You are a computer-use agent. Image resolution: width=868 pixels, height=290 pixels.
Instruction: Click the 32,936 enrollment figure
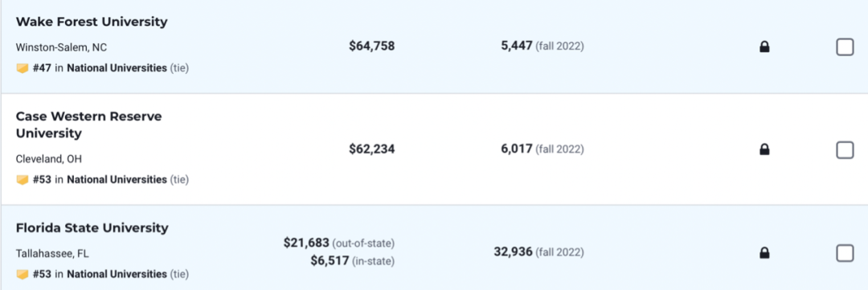tap(513, 252)
